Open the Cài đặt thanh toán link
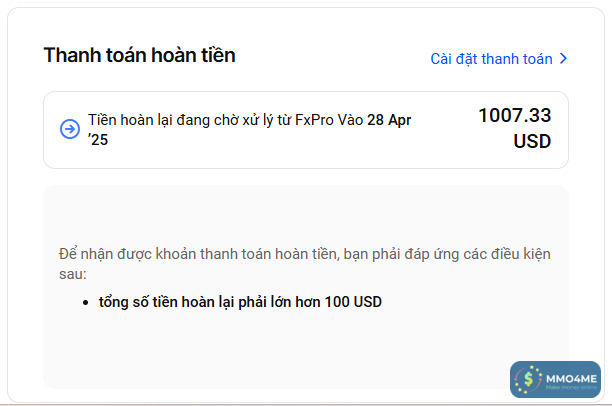 tap(491, 59)
